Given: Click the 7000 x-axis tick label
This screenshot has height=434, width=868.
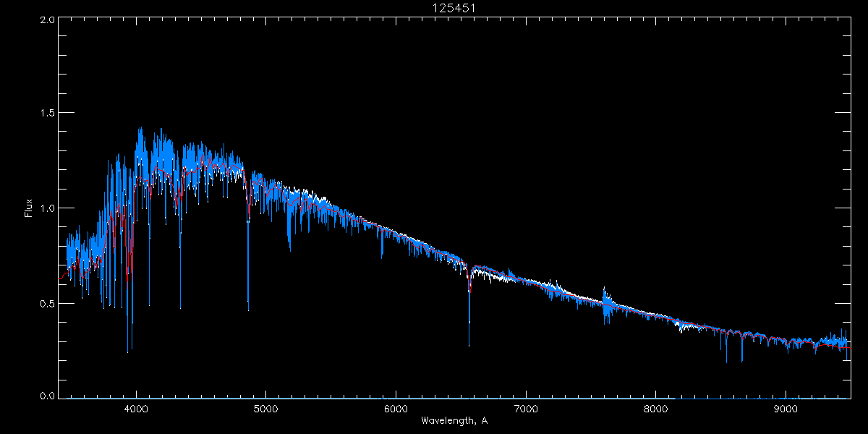Looking at the screenshot, I should (526, 408).
